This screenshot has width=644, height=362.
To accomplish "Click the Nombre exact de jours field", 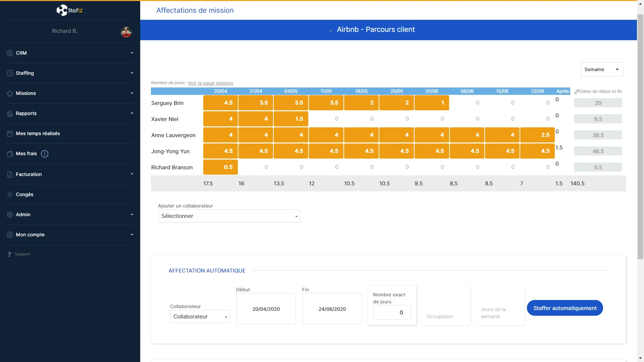I will coord(392,312).
